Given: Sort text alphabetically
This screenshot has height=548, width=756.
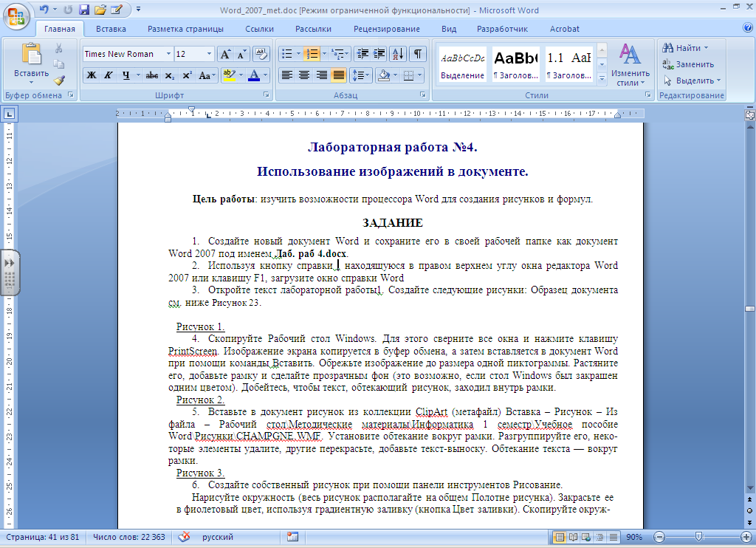Looking at the screenshot, I should pos(398,54).
